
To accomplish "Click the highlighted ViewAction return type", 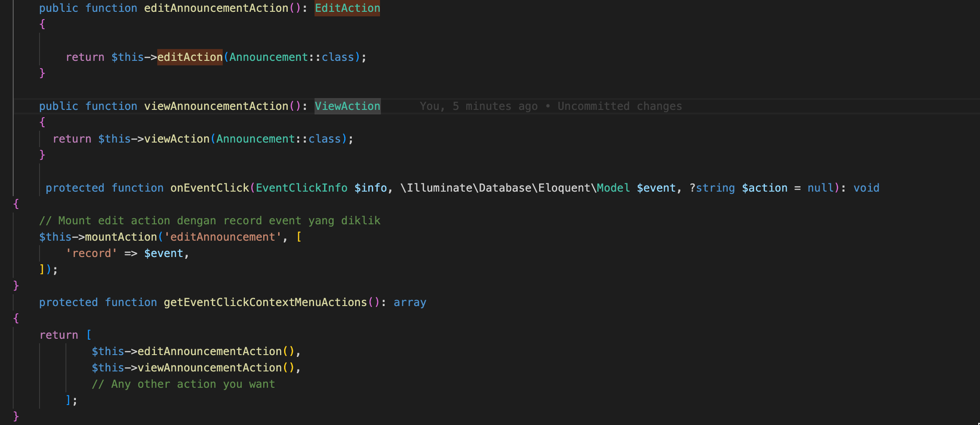I will (347, 106).
